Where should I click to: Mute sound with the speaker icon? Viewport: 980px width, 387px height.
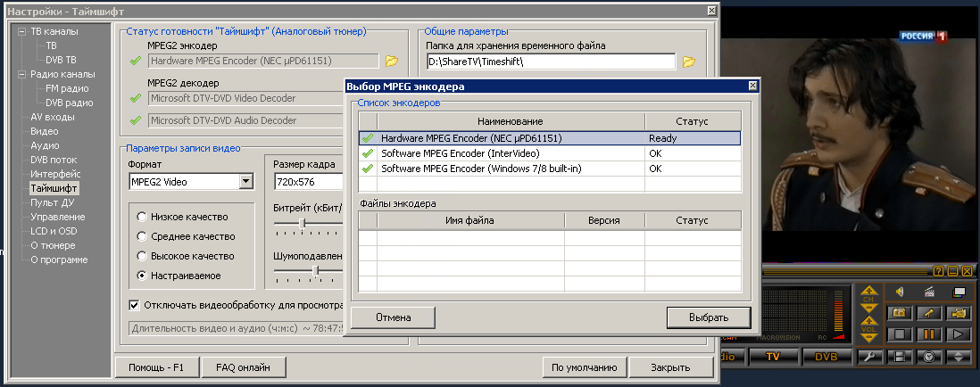pyautogui.click(x=901, y=292)
